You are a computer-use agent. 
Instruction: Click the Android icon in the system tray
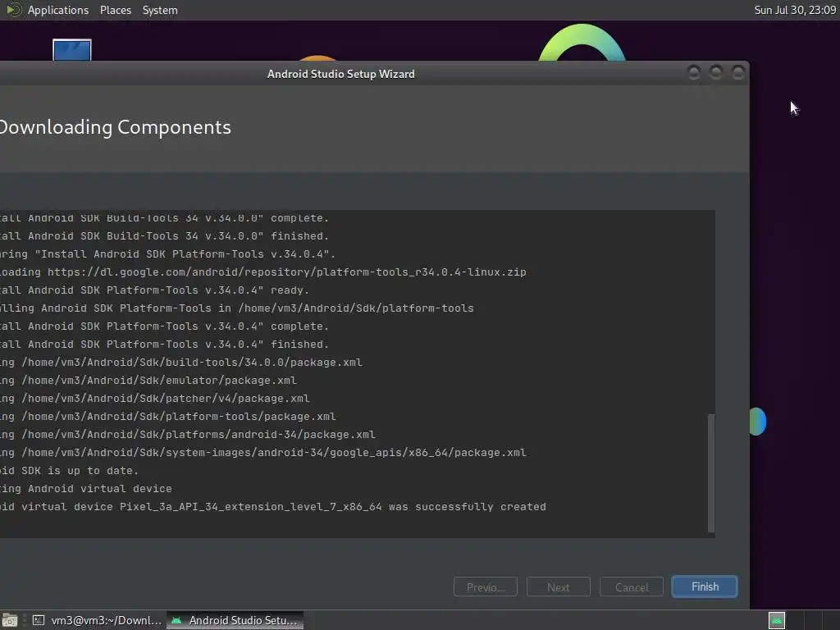point(776,620)
